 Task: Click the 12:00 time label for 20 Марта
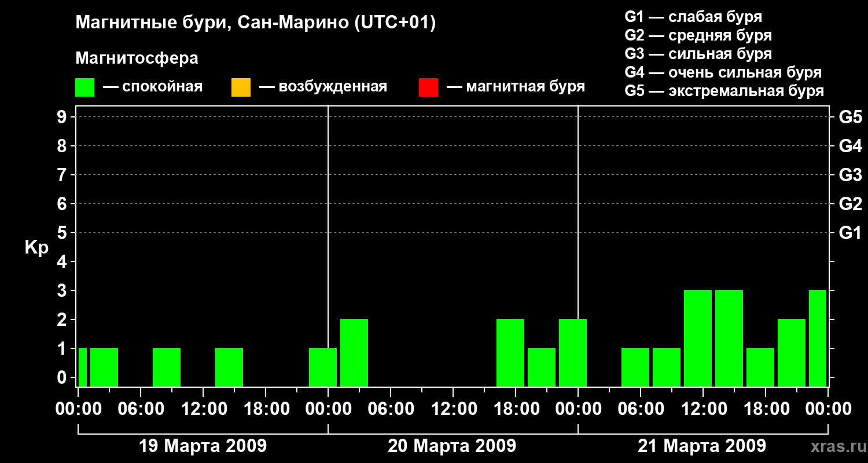click(x=453, y=409)
